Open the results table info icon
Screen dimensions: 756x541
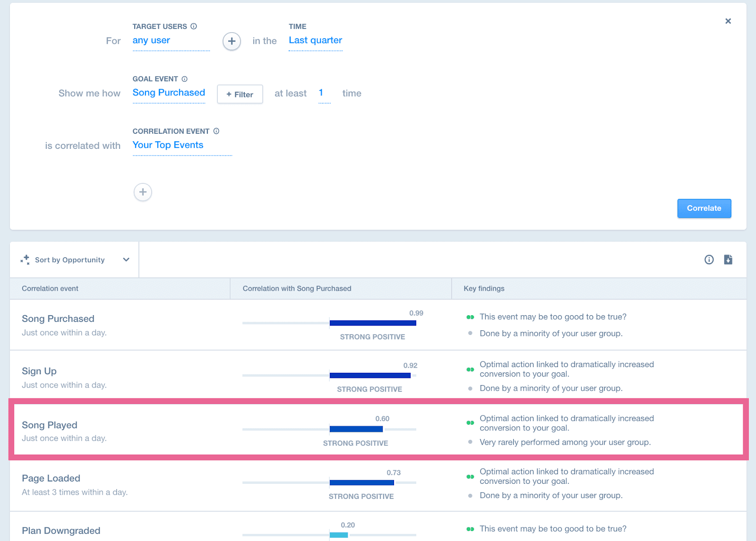(x=709, y=259)
